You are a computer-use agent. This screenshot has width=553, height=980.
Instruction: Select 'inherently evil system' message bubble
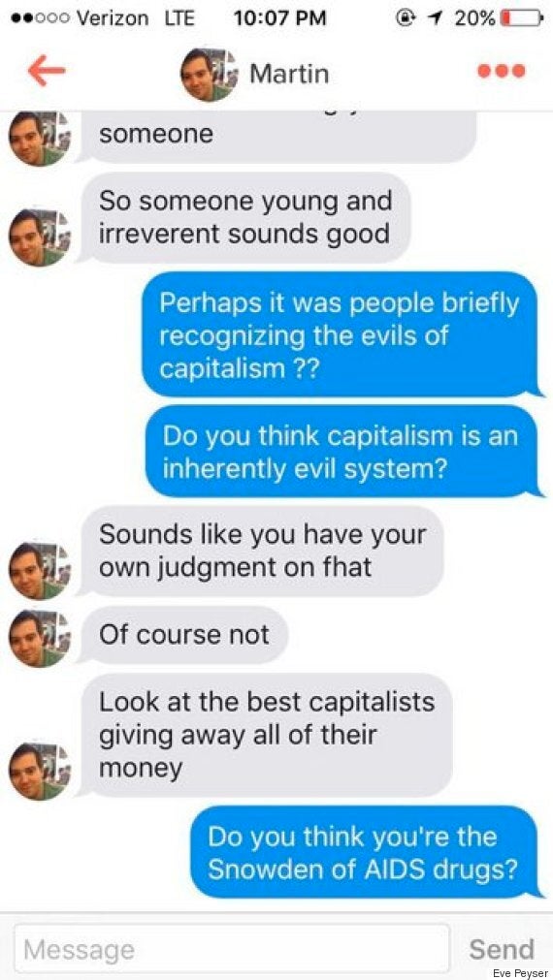pos(341,452)
